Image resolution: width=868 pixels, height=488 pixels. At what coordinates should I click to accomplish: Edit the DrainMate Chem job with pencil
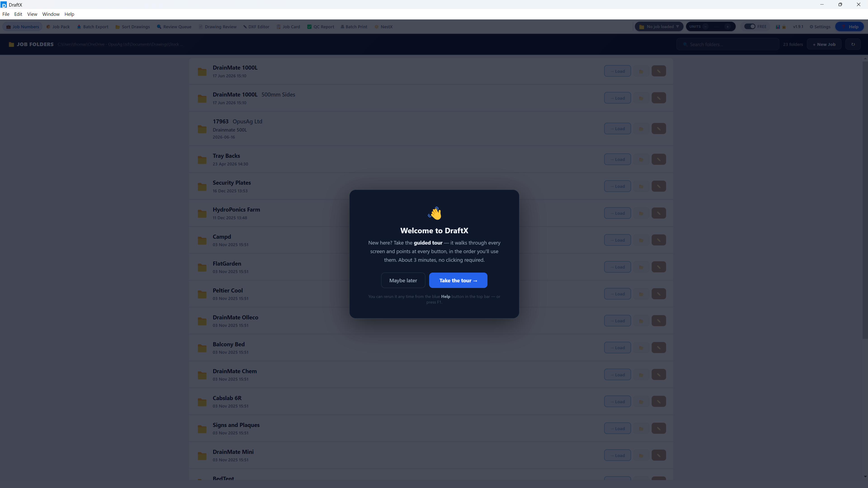coord(659,375)
